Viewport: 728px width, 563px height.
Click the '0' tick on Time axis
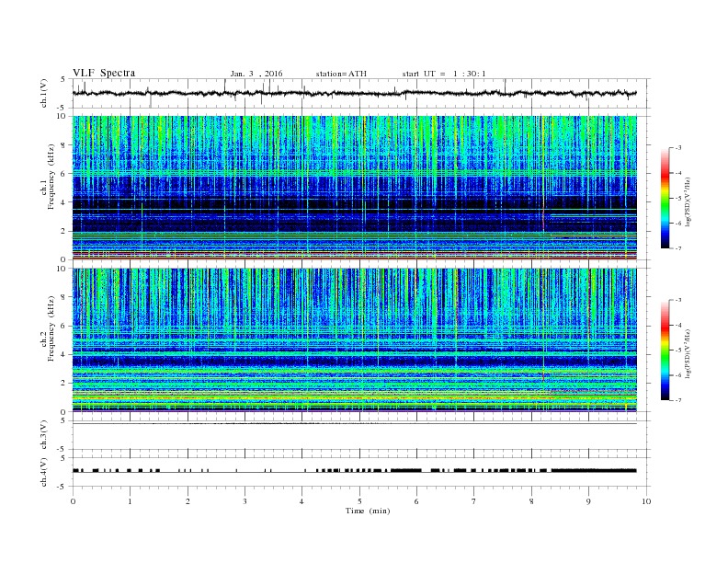tap(73, 501)
